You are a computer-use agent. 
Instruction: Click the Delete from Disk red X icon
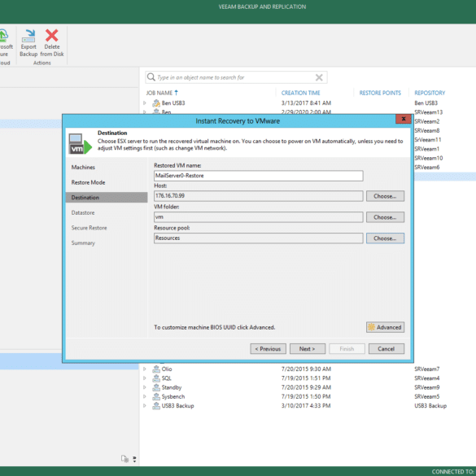tap(51, 36)
